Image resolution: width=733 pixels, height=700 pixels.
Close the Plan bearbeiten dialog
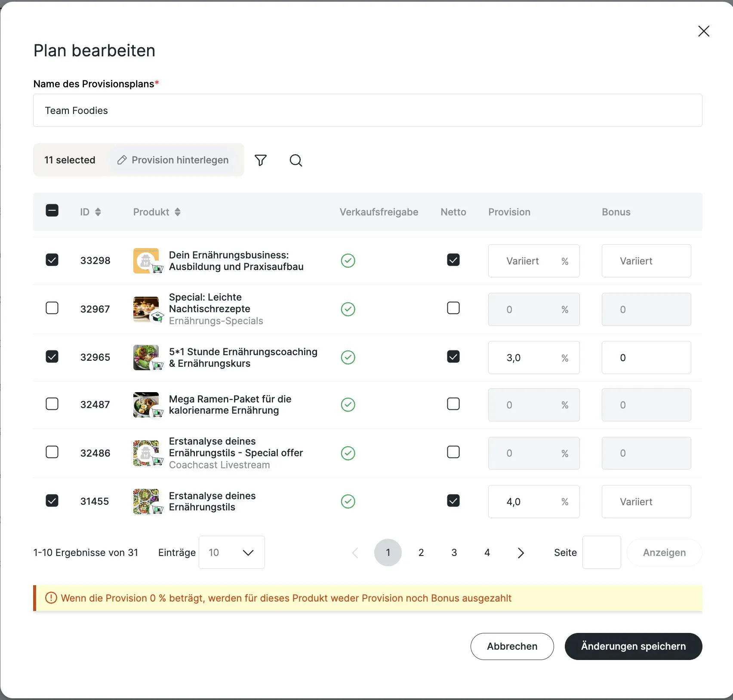704,31
